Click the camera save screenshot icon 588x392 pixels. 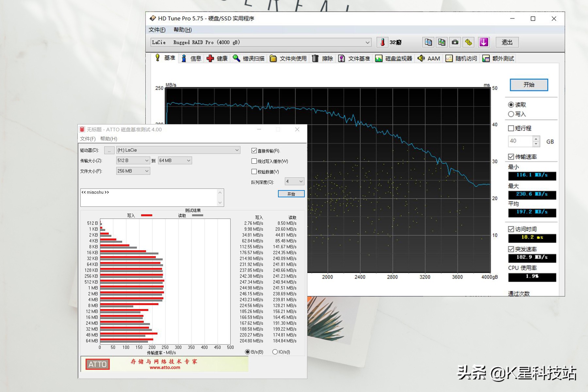[x=455, y=42]
